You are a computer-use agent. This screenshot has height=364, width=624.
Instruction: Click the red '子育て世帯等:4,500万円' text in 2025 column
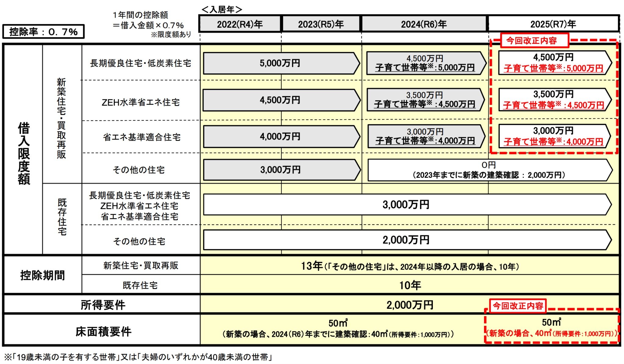click(553, 105)
